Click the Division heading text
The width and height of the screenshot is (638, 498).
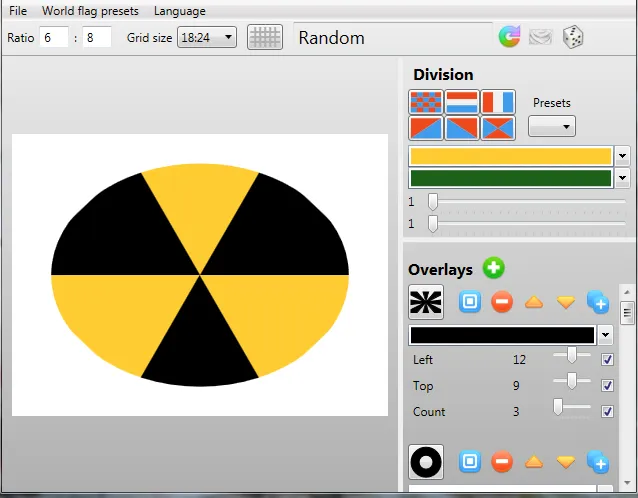coord(443,75)
